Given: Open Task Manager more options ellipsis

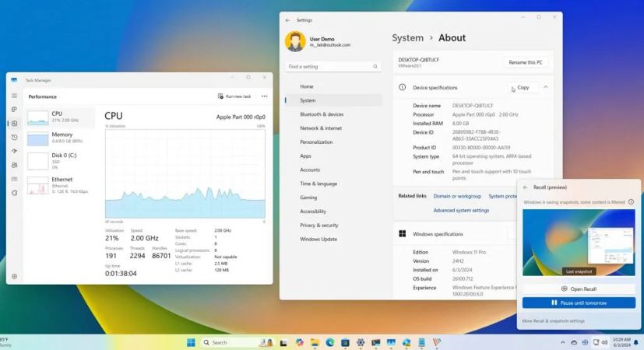Looking at the screenshot, I should [264, 96].
